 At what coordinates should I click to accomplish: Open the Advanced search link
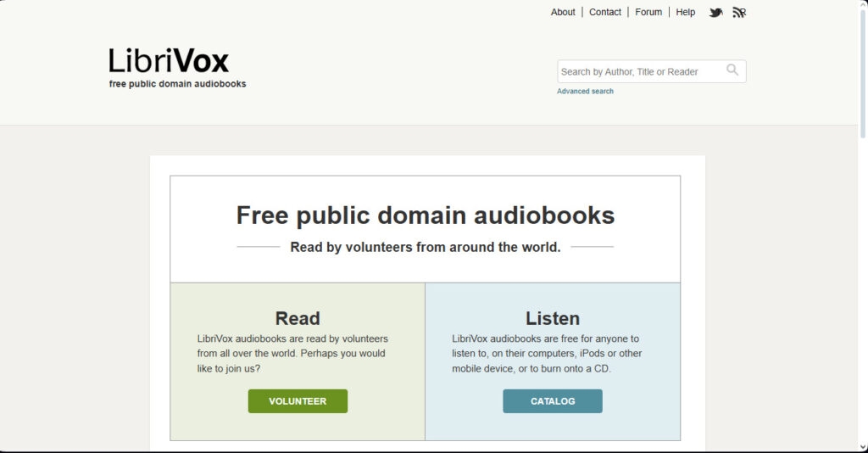click(585, 92)
